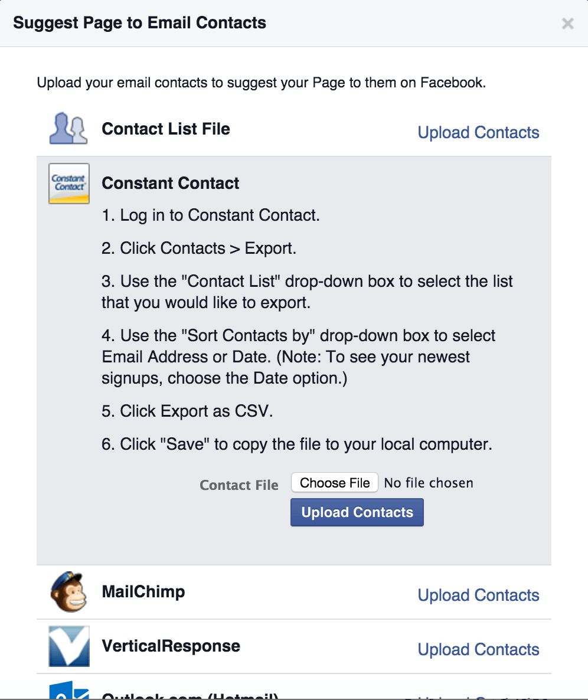This screenshot has height=700, width=588.
Task: Click the "No file chosen" text
Action: click(429, 483)
